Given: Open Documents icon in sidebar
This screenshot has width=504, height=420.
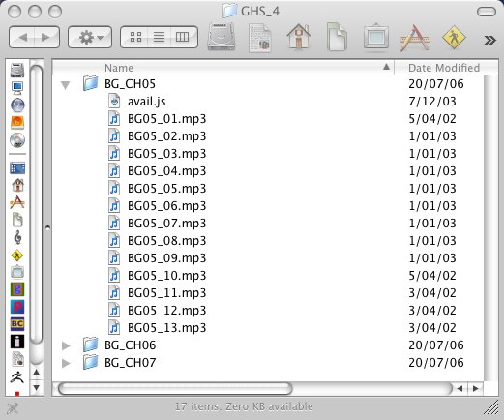Looking at the screenshot, I should (17, 220).
